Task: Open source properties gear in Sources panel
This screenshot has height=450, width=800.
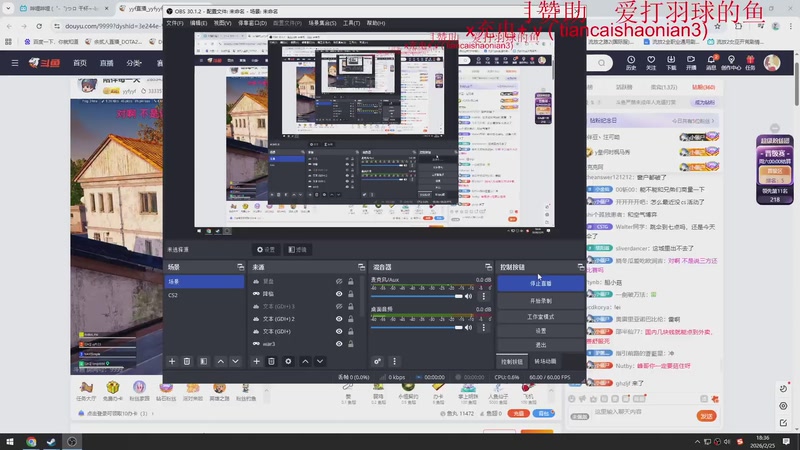Action: coord(288,361)
